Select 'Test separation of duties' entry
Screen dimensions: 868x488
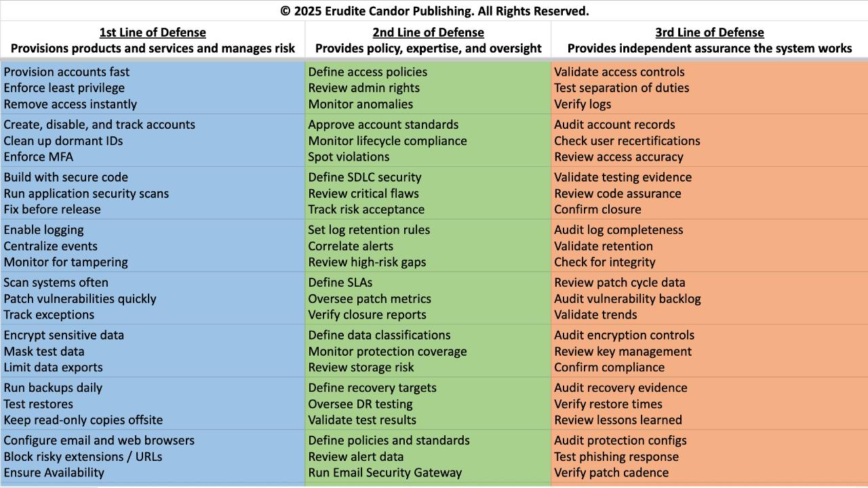click(621, 88)
